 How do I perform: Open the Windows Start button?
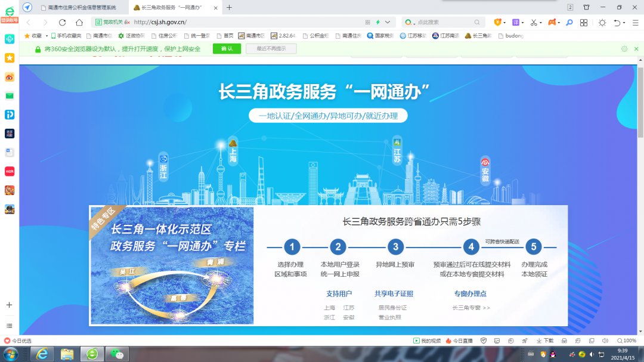click(10, 354)
